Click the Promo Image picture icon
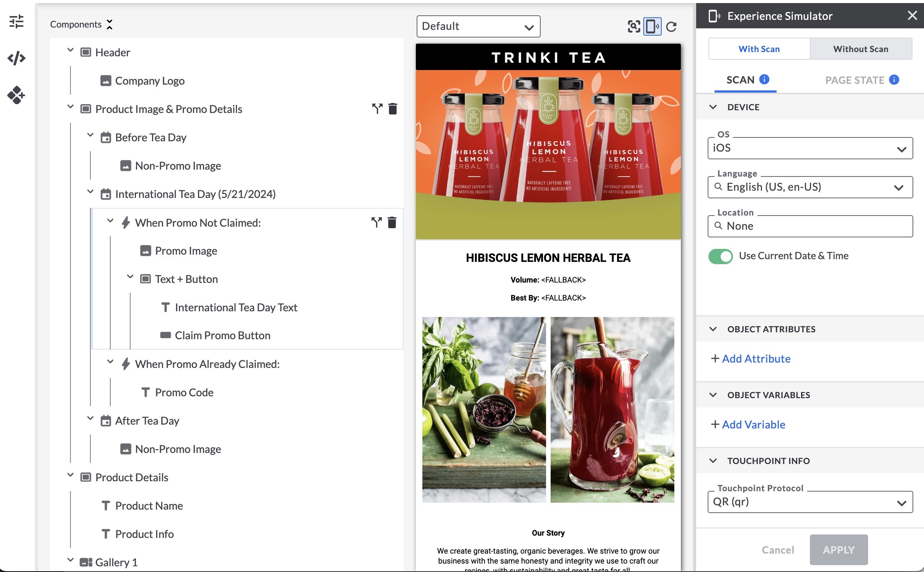924x572 pixels. tap(146, 251)
